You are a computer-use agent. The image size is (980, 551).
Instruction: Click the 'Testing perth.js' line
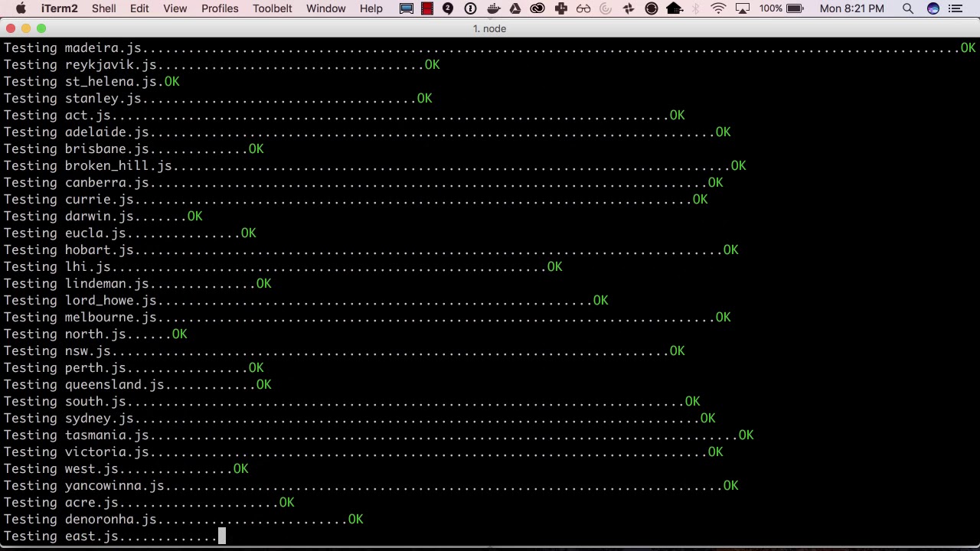pyautogui.click(x=133, y=367)
